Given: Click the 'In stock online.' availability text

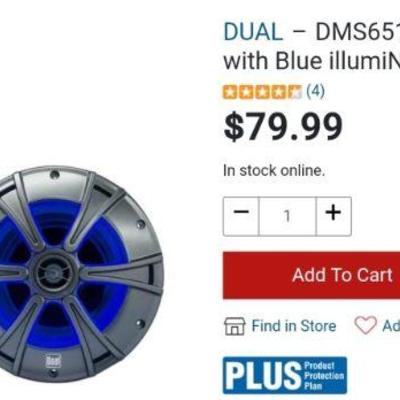Looking at the screenshot, I should click(x=274, y=171).
